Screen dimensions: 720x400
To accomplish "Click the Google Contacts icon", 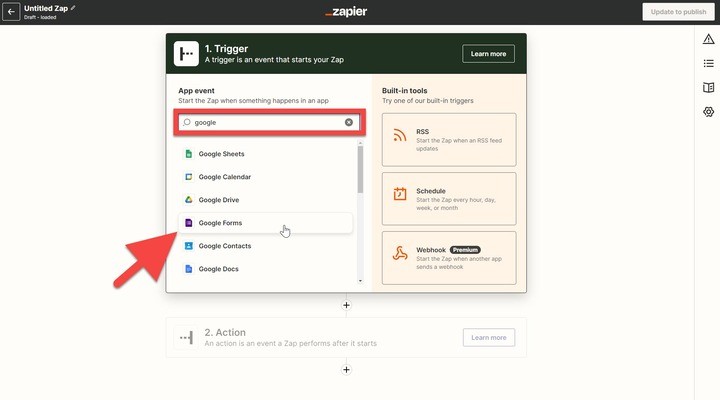I will (188, 246).
